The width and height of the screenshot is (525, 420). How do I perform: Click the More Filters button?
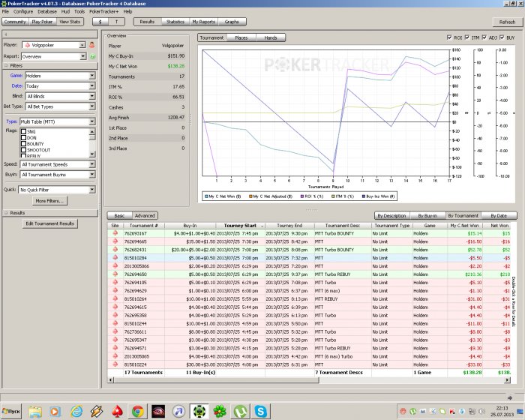tap(51, 201)
